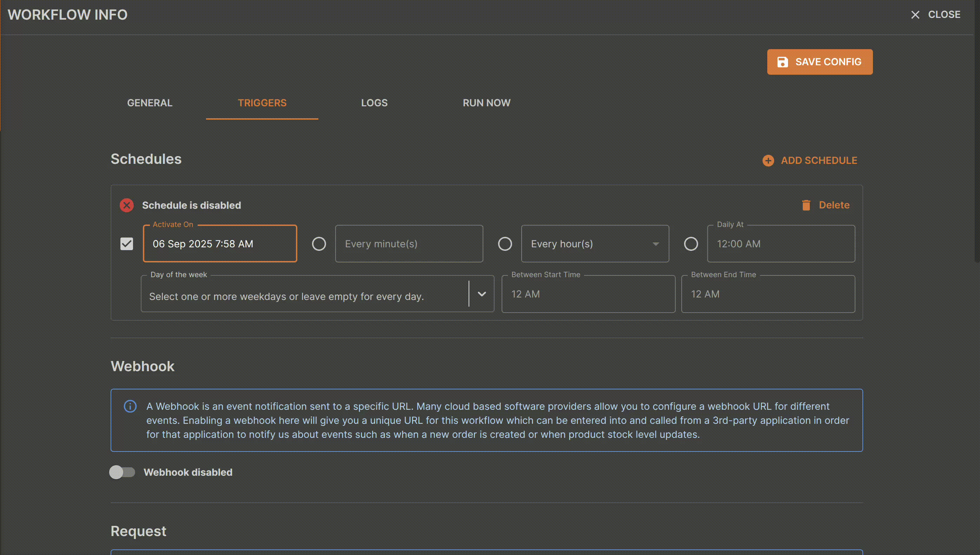The height and width of the screenshot is (555, 980).
Task: Uncheck the Activate On checkbox
Action: click(127, 243)
